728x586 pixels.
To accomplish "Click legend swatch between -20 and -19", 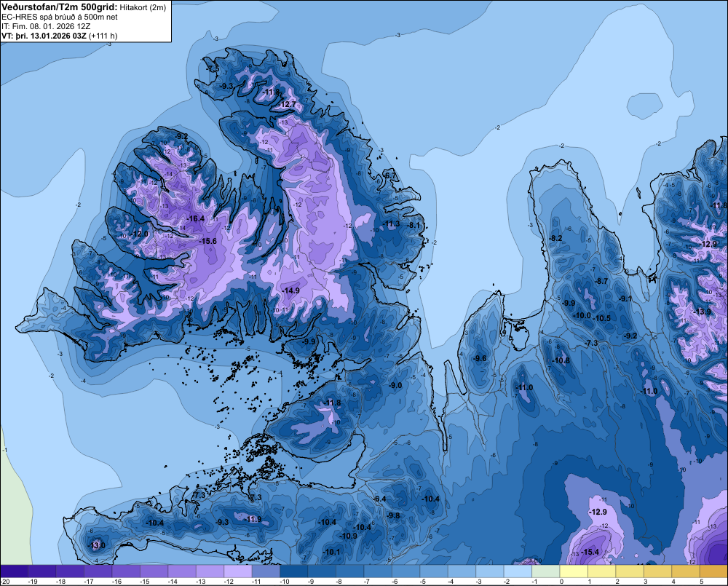I will pos(15,571).
